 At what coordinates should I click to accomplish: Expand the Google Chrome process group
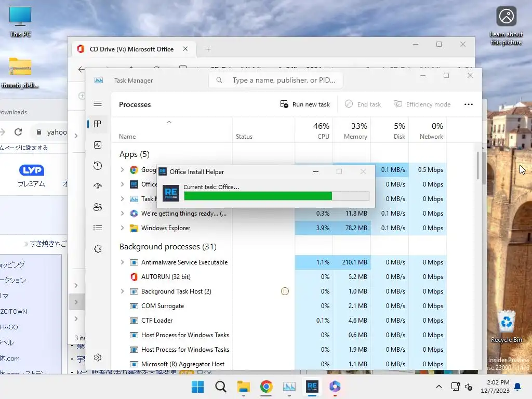point(123,170)
